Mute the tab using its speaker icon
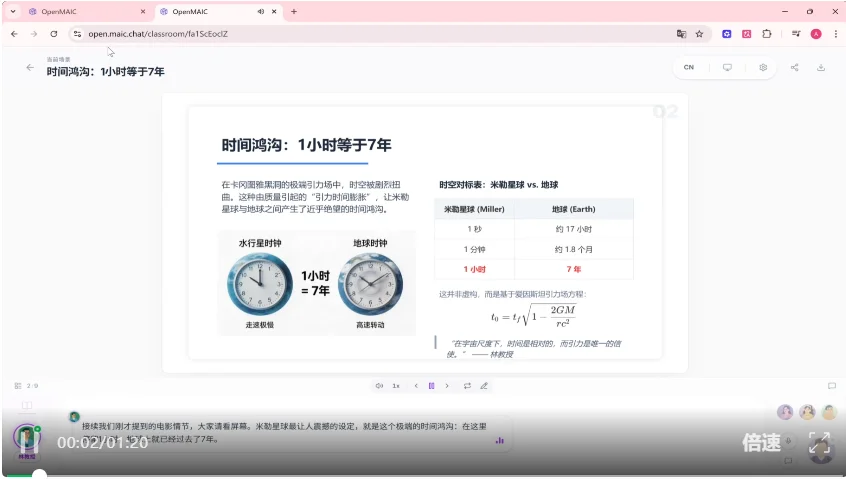The width and height of the screenshot is (846, 479). (261, 11)
